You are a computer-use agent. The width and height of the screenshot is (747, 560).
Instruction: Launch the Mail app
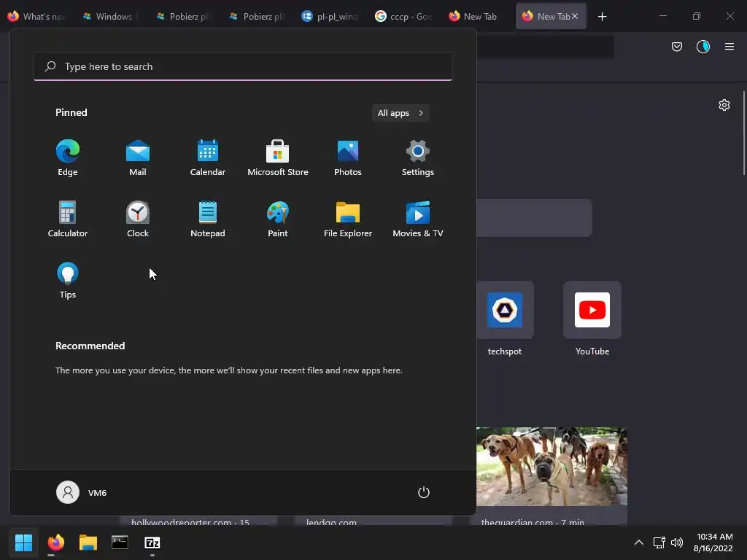coord(138,158)
